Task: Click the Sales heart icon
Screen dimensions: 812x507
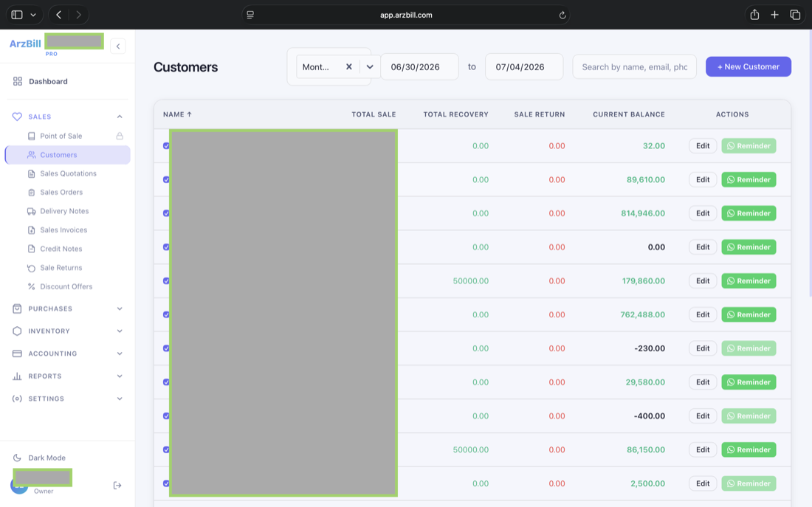Action: pos(17,117)
